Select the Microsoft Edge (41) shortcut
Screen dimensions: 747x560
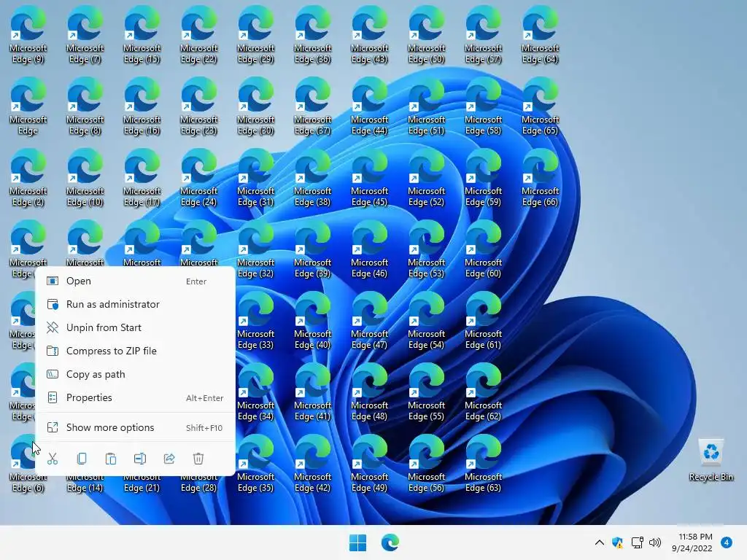312,392
